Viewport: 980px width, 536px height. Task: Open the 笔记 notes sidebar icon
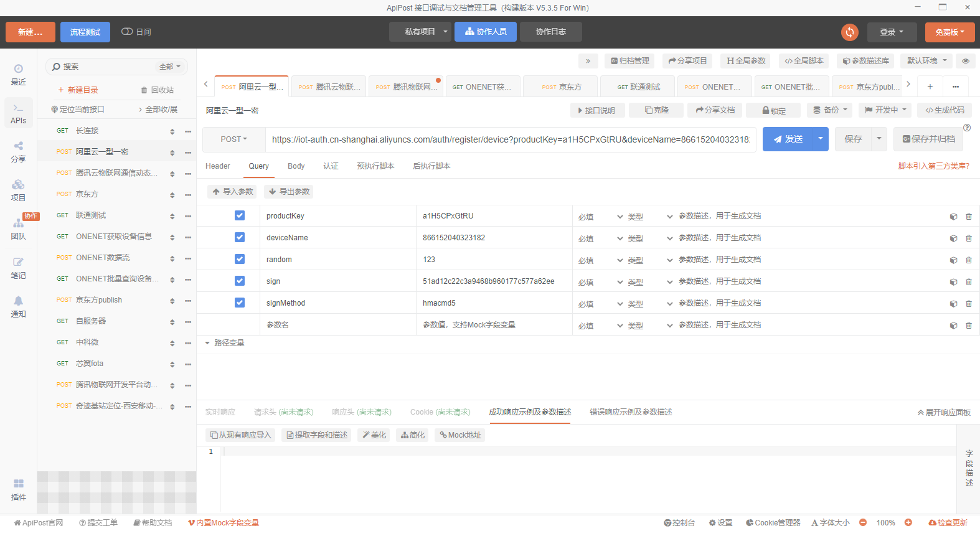pos(18,268)
